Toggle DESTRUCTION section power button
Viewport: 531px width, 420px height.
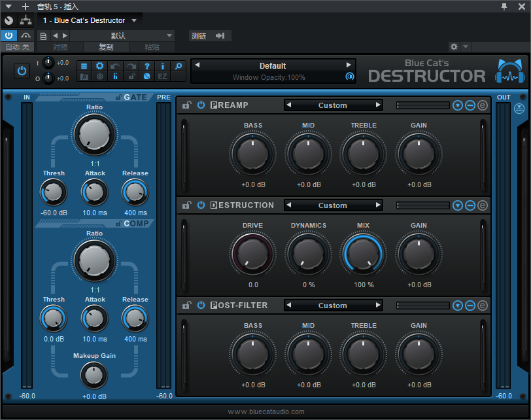pyautogui.click(x=201, y=205)
